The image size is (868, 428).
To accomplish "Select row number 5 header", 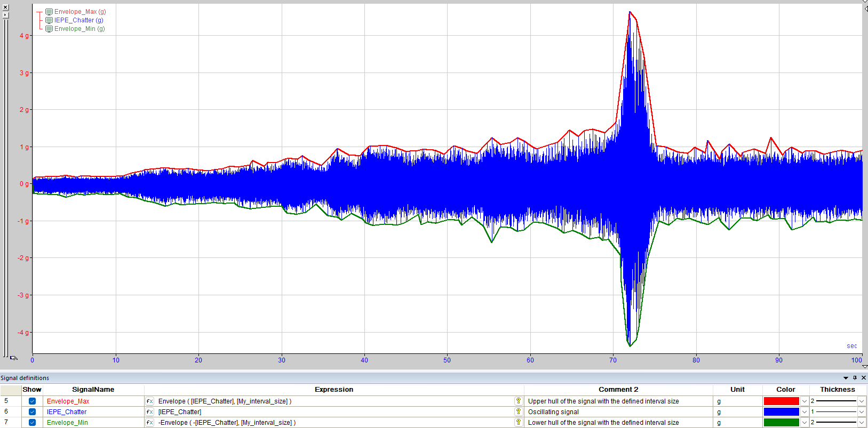I will 11,401.
